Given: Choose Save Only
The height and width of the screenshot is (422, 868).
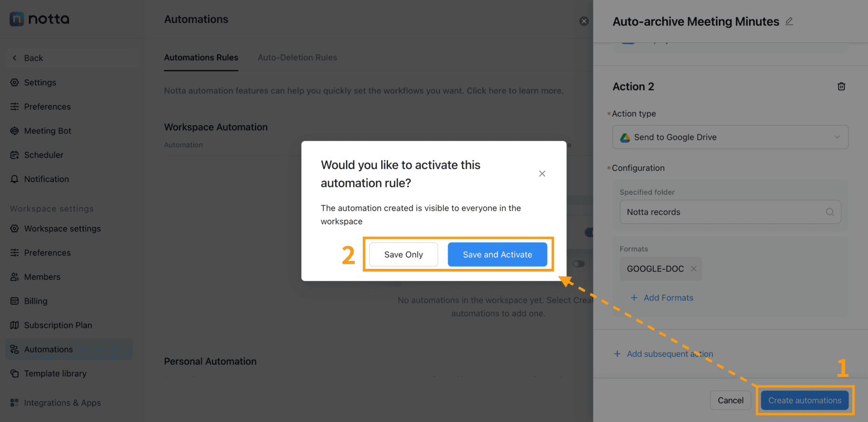Looking at the screenshot, I should pos(404,255).
